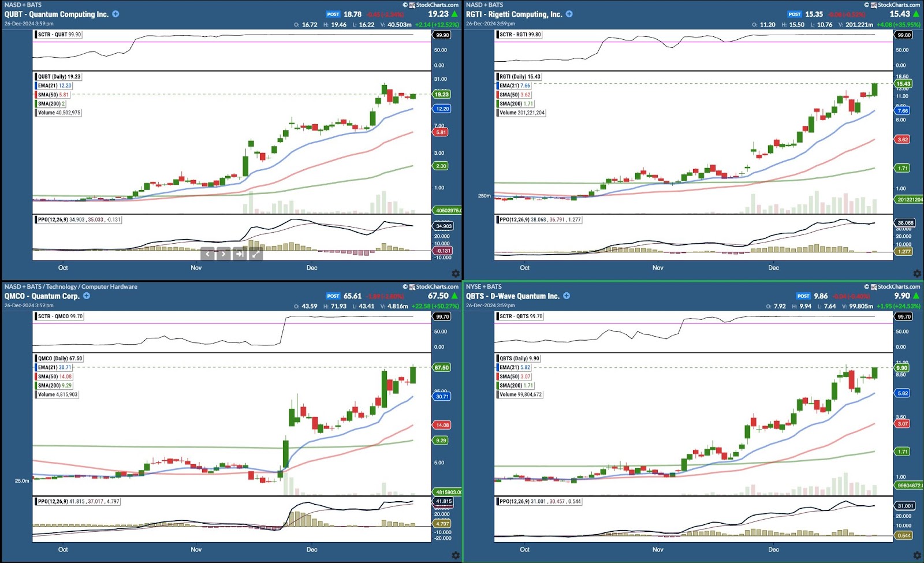The height and width of the screenshot is (563, 924).
Task: Open StockCharts.com link on QBTS chart
Action: coord(899,286)
